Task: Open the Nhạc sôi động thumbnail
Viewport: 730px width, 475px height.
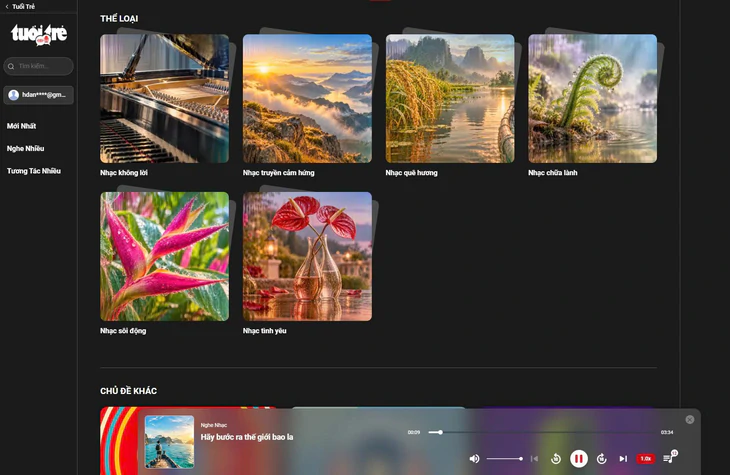Action: [x=164, y=257]
